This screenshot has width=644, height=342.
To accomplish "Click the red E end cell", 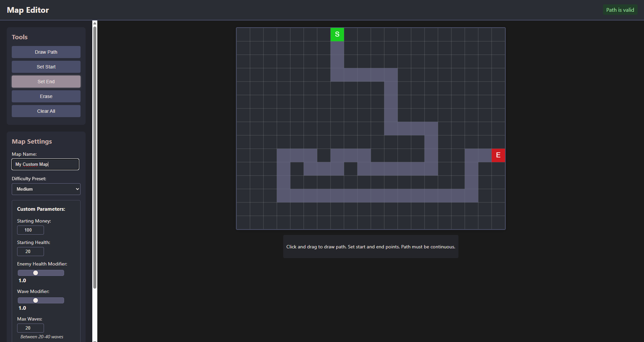I will pyautogui.click(x=498, y=155).
